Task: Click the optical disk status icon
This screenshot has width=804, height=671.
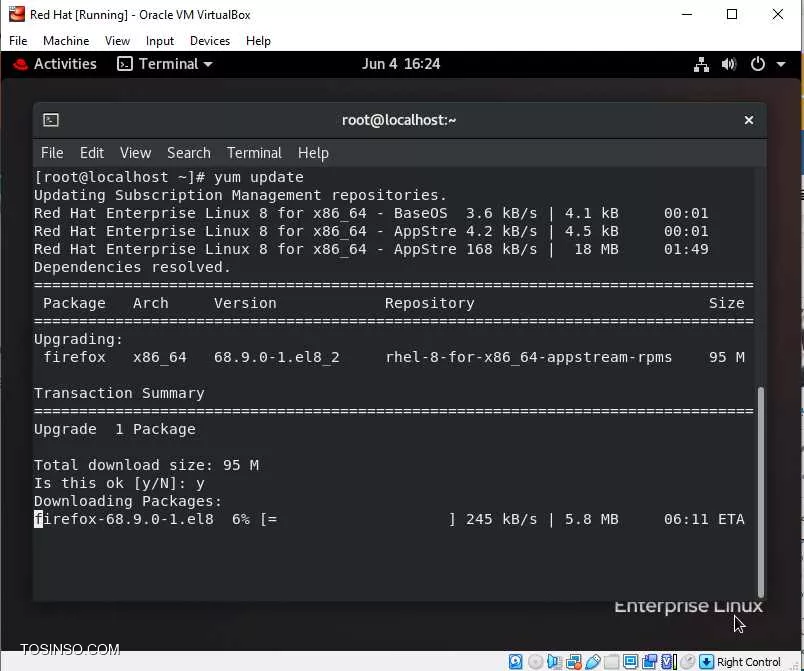Action: [536, 662]
